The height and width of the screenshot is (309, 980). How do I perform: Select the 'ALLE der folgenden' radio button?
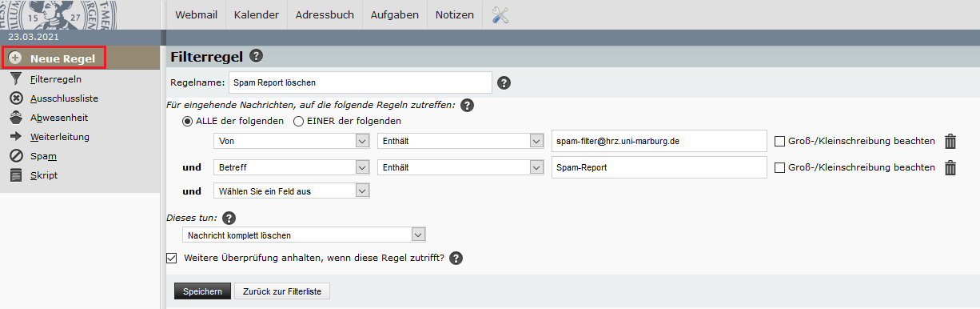coord(188,122)
